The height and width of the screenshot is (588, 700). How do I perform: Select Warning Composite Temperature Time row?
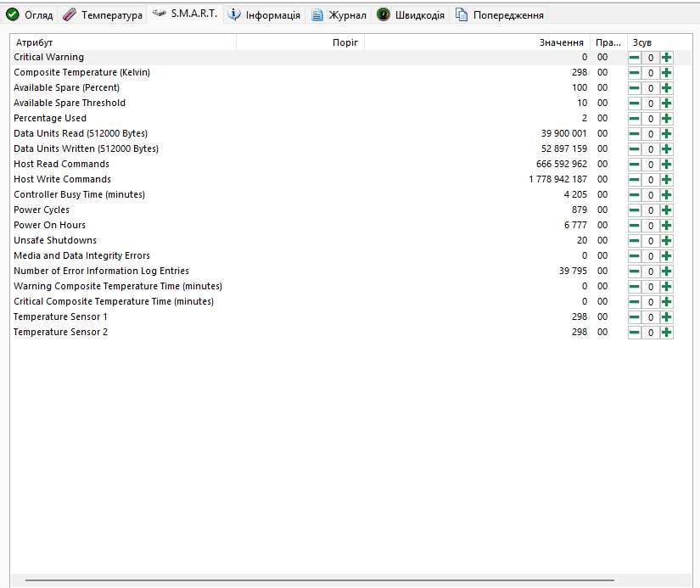point(351,286)
